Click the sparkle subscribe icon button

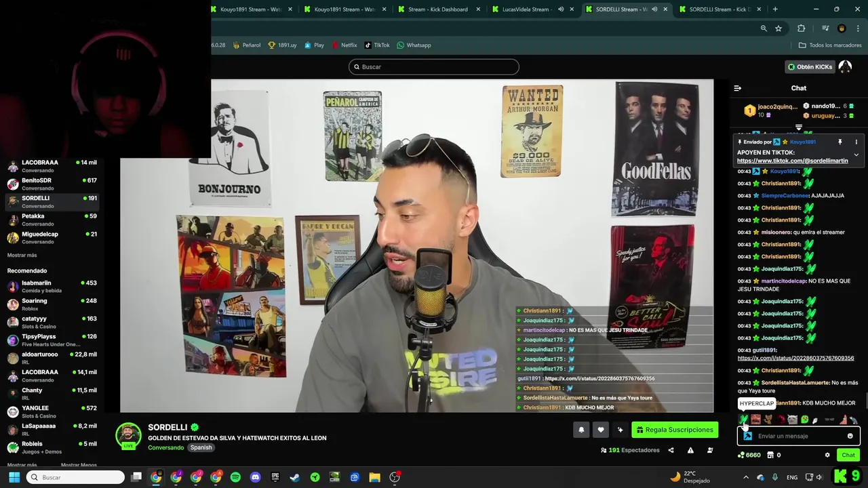(x=620, y=429)
